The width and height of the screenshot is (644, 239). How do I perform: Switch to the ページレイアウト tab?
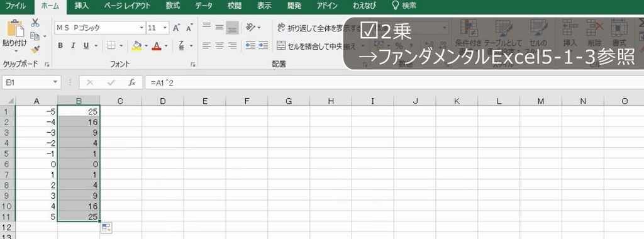click(127, 6)
